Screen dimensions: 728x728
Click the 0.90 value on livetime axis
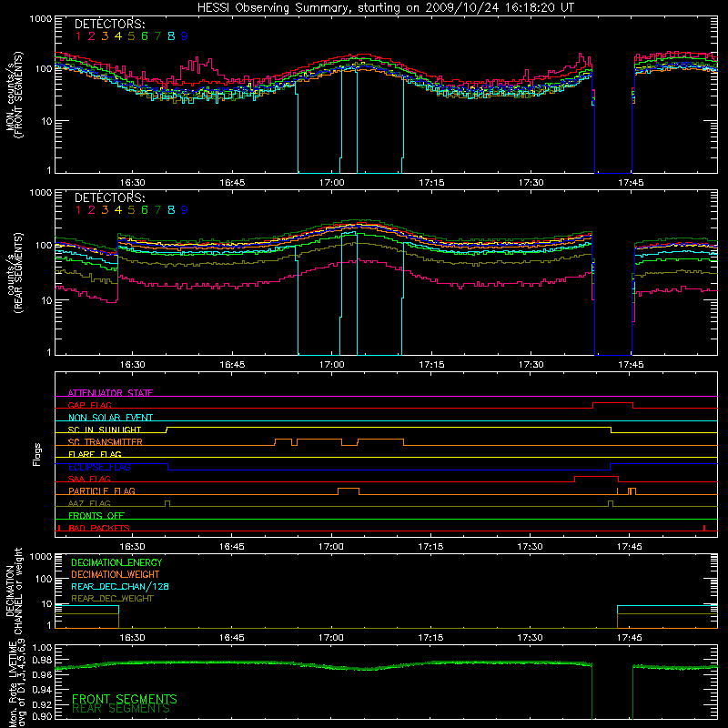point(42,716)
